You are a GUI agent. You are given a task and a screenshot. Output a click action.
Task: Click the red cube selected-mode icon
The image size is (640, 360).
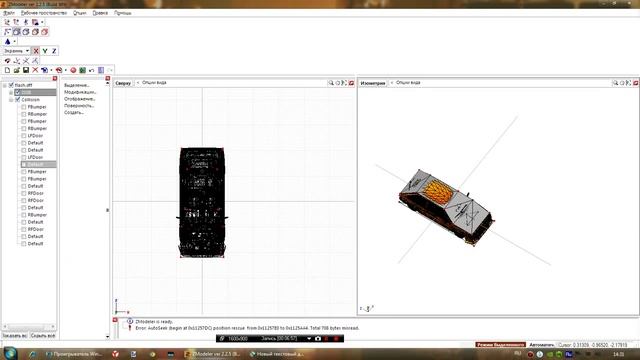[44, 32]
